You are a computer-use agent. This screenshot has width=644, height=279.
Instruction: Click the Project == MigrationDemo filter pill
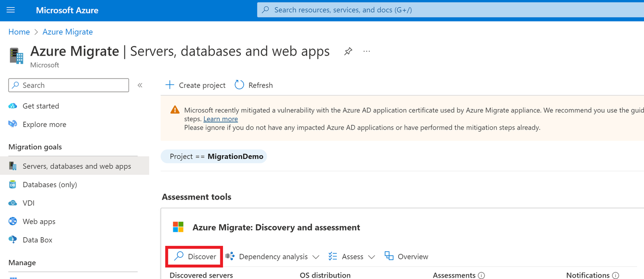click(214, 157)
